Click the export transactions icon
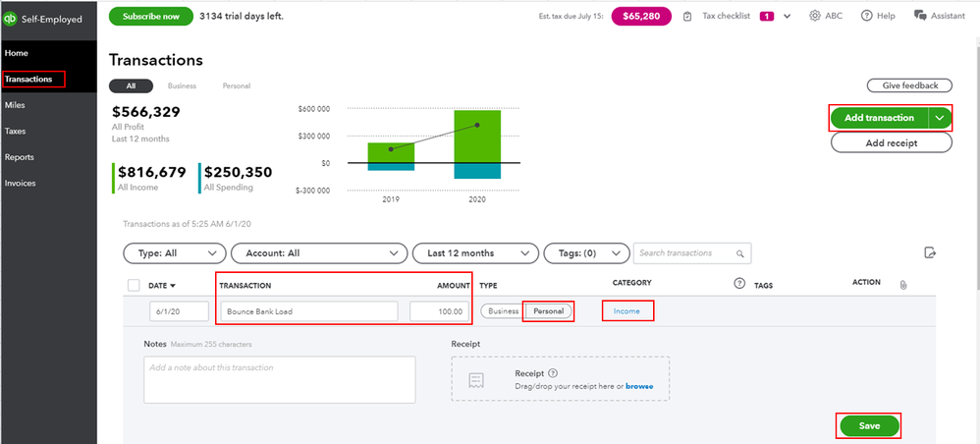The image size is (980, 444). click(x=930, y=253)
